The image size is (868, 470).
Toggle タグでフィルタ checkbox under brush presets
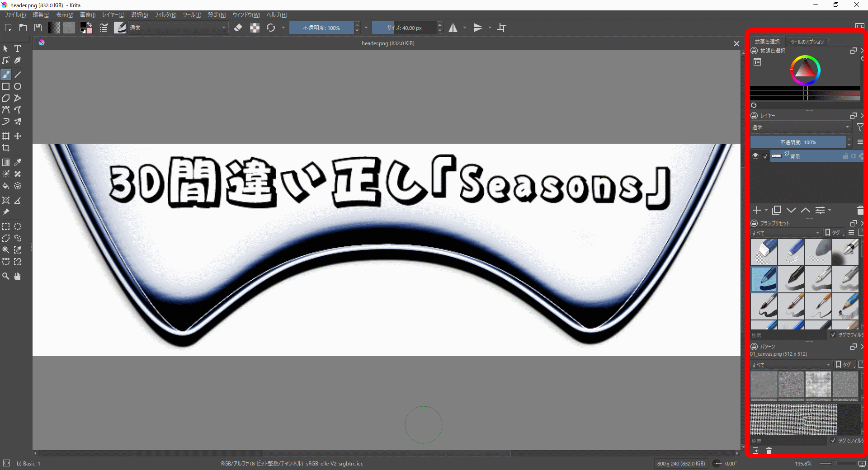[833, 335]
